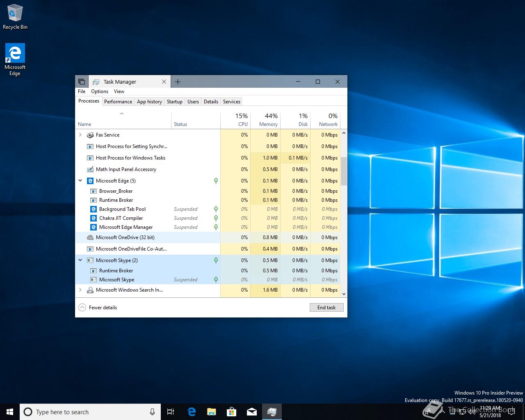Click the taskbar clock showing 5/21/2018
The height and width of the screenshot is (420, 525).
coord(491,412)
